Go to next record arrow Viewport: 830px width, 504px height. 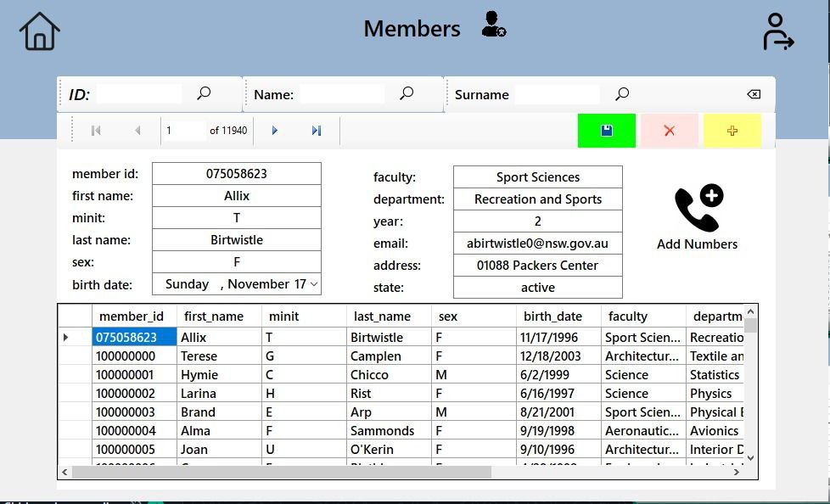click(274, 131)
